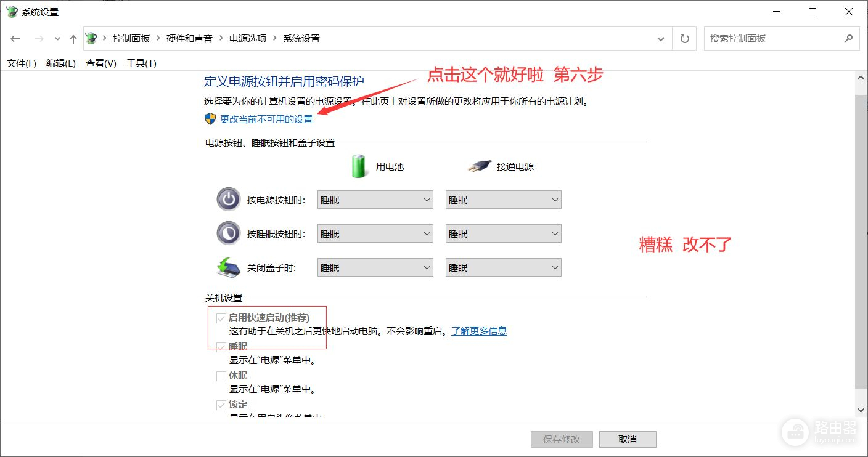The height and width of the screenshot is (457, 868).
Task: Go up one level with up arrow
Action: tap(73, 39)
